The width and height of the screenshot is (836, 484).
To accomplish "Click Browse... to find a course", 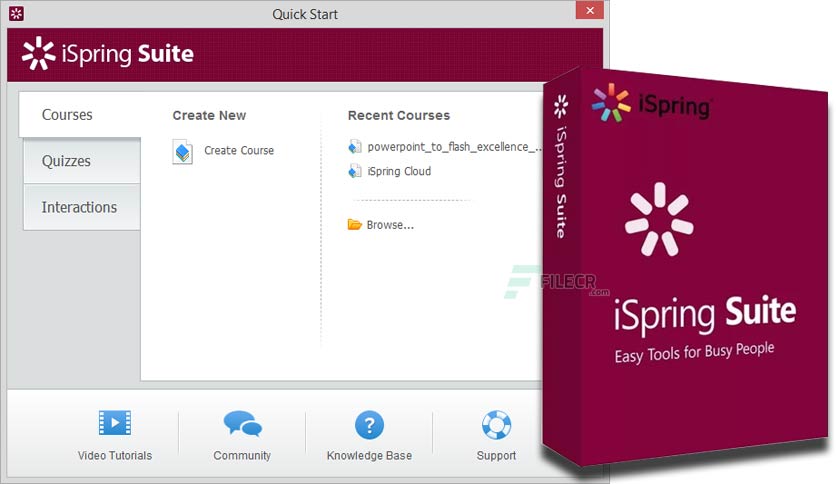I will click(x=390, y=225).
